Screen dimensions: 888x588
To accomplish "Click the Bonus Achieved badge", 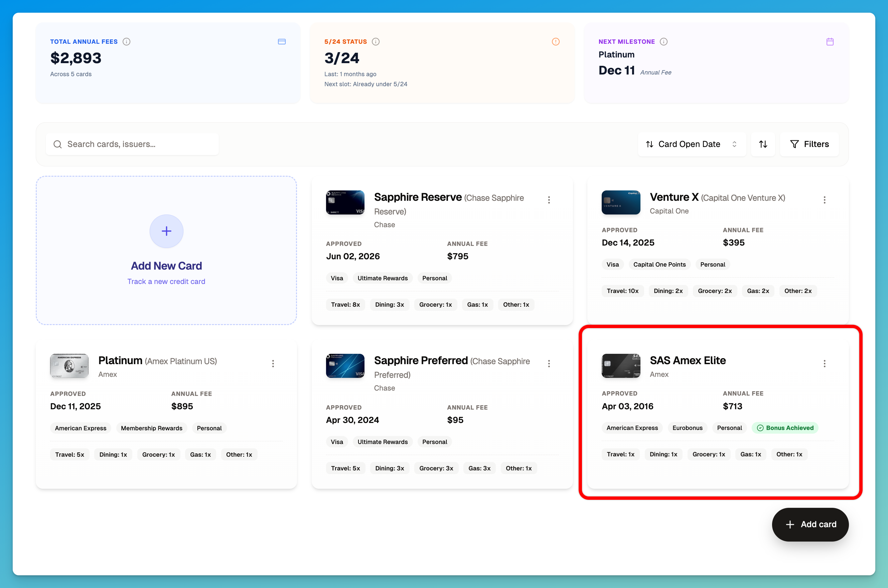I will [785, 428].
